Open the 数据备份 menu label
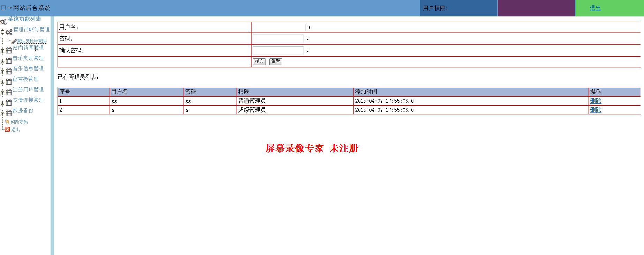 coord(23,111)
